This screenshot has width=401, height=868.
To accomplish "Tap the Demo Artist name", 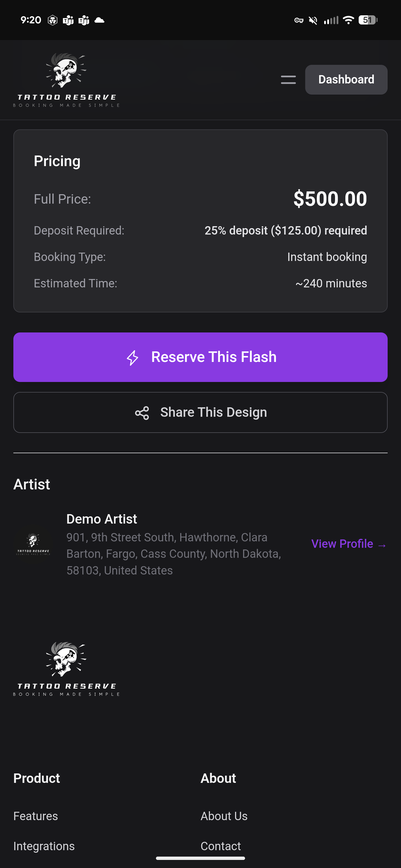I will [102, 519].
